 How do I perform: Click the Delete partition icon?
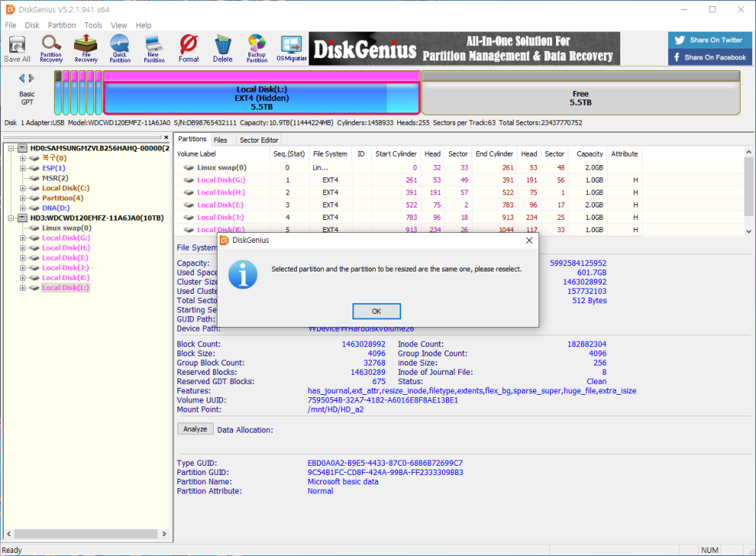[222, 49]
